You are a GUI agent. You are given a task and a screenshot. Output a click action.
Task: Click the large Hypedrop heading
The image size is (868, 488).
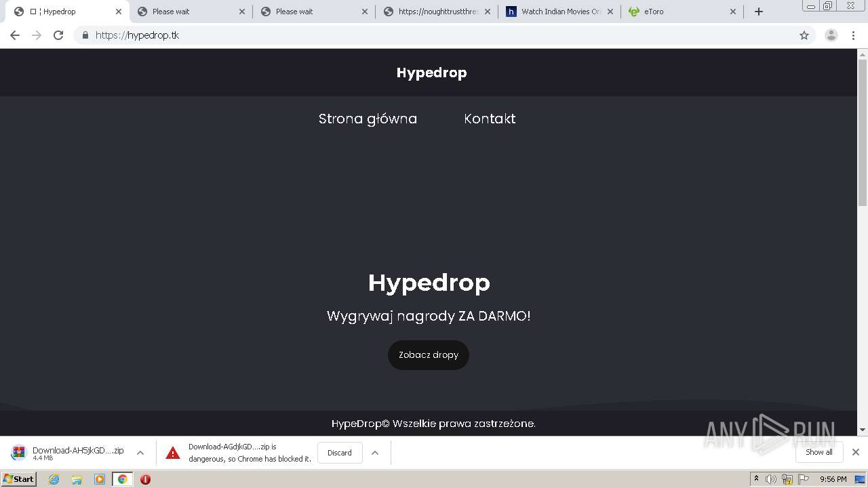(429, 283)
